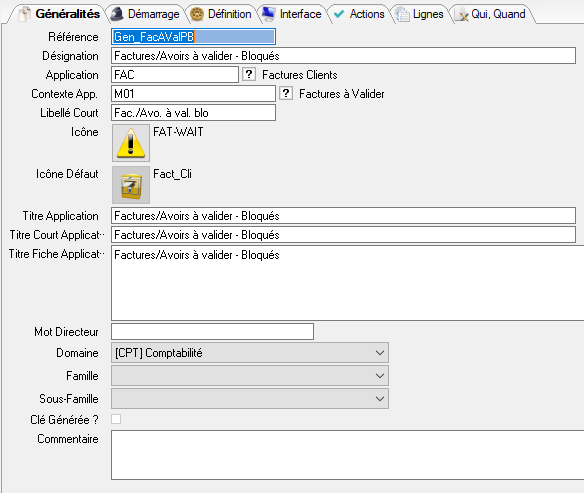Click into the Commentaire text area
The width and height of the screenshot is (584, 493).
pyautogui.click(x=347, y=455)
